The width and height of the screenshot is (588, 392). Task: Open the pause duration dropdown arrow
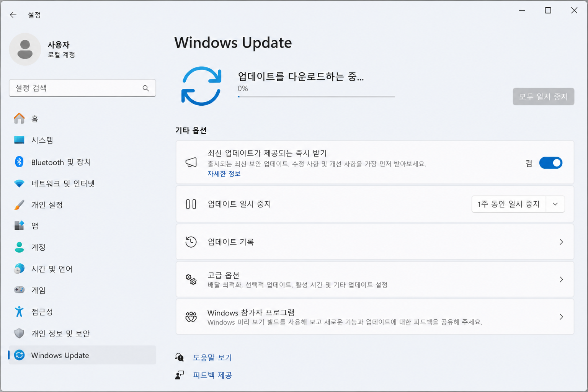pyautogui.click(x=555, y=204)
